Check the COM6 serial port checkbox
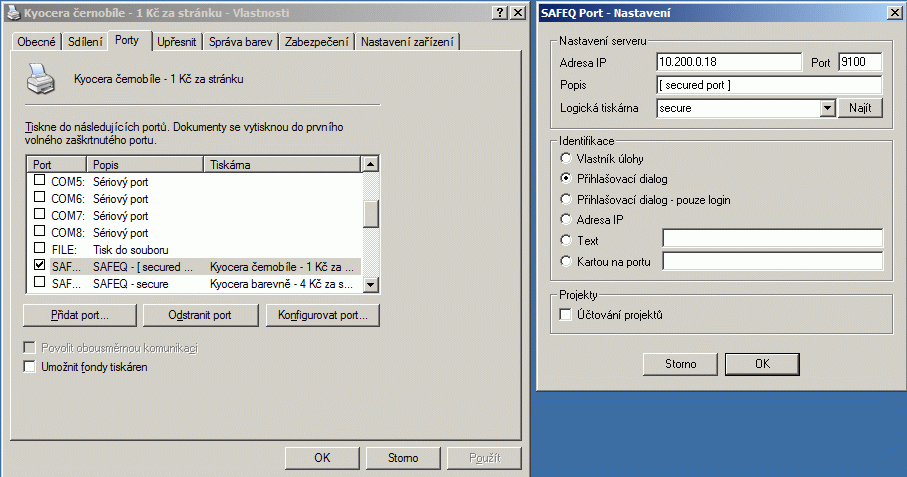The image size is (907, 477). point(39,197)
